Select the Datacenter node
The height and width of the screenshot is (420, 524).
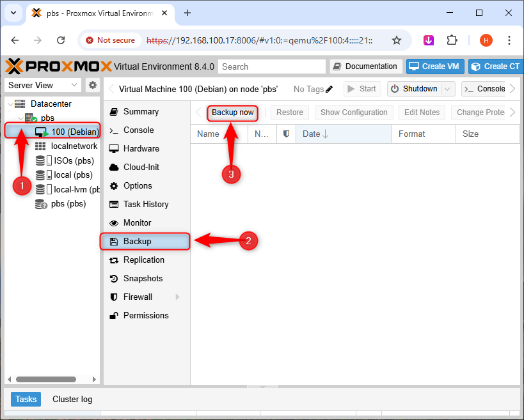coord(51,104)
